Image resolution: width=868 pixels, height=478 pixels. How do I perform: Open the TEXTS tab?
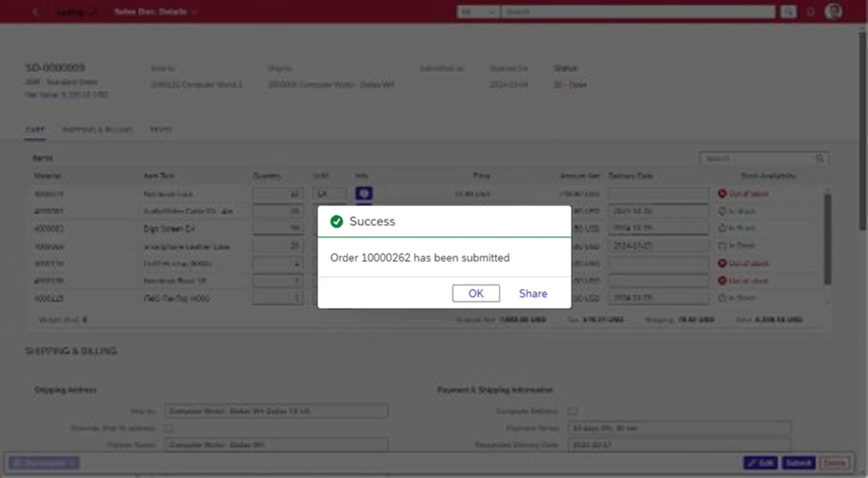click(160, 130)
